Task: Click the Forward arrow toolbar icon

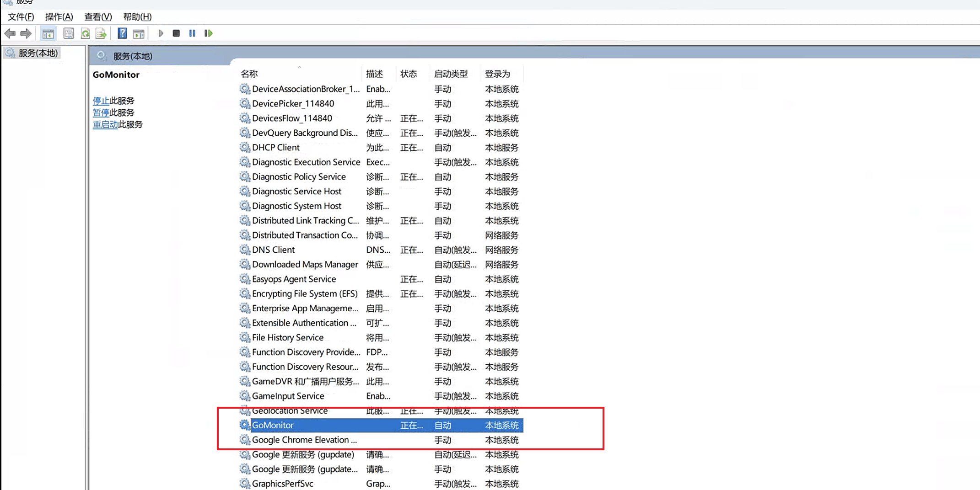Action: (x=26, y=33)
